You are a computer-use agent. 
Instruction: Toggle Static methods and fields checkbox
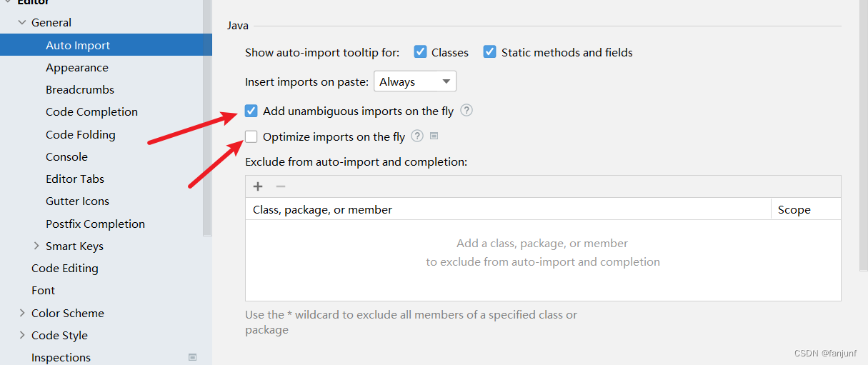(x=489, y=52)
